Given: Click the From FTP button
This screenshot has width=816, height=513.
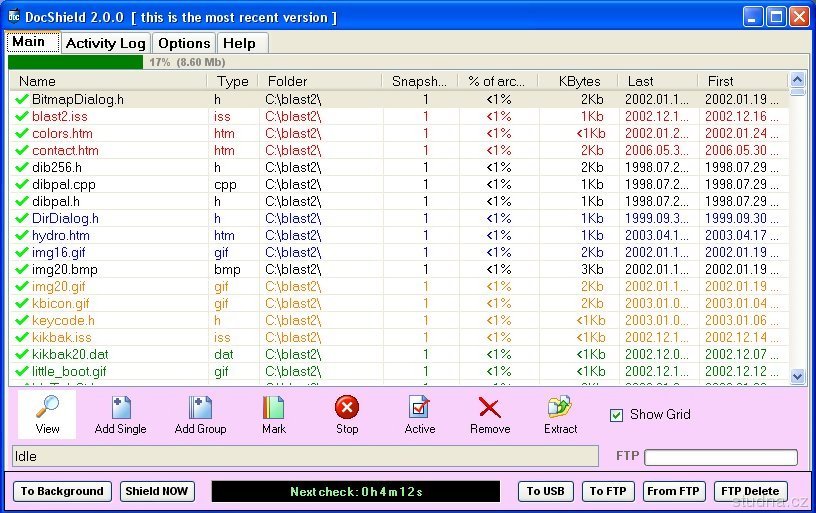Looking at the screenshot, I should click(673, 491).
